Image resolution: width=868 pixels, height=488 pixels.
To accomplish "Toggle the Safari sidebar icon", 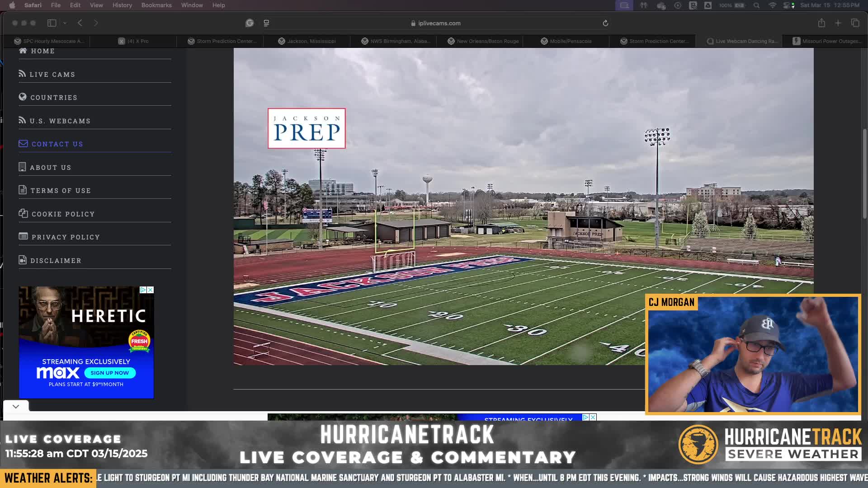I will (x=52, y=23).
